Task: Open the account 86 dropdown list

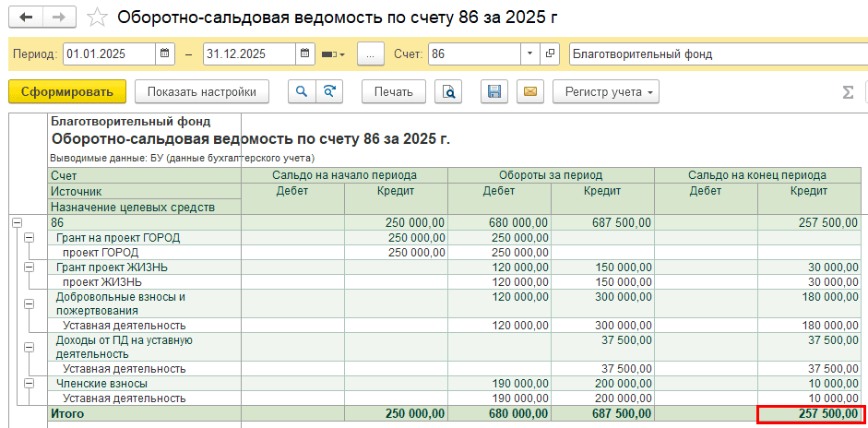Action: pyautogui.click(x=529, y=54)
